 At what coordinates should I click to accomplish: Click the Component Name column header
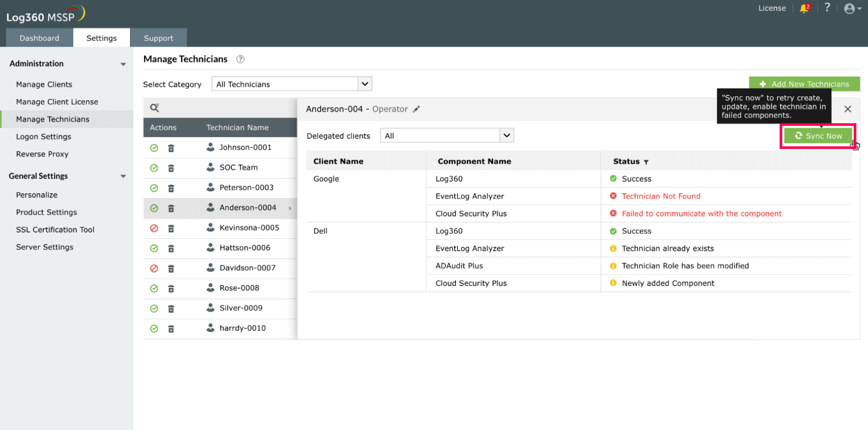coord(474,162)
